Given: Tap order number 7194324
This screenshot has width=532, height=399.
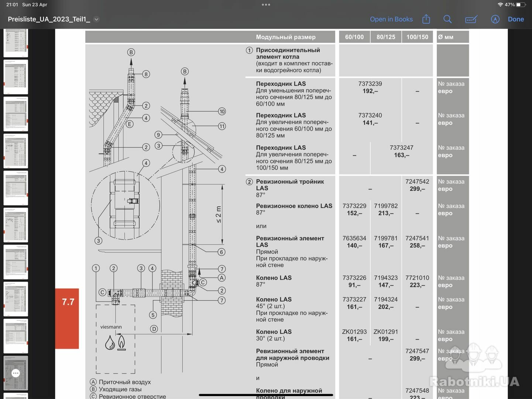Looking at the screenshot, I should 386,299.
